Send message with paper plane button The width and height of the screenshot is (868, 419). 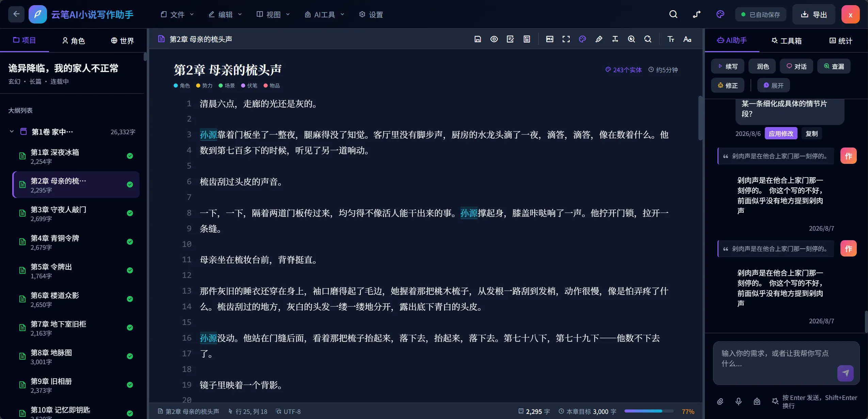(846, 373)
